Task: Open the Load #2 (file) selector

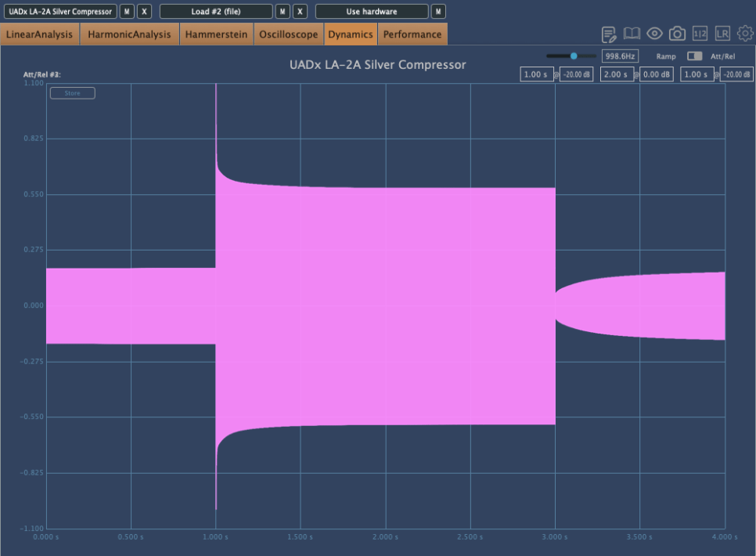Action: [x=216, y=12]
